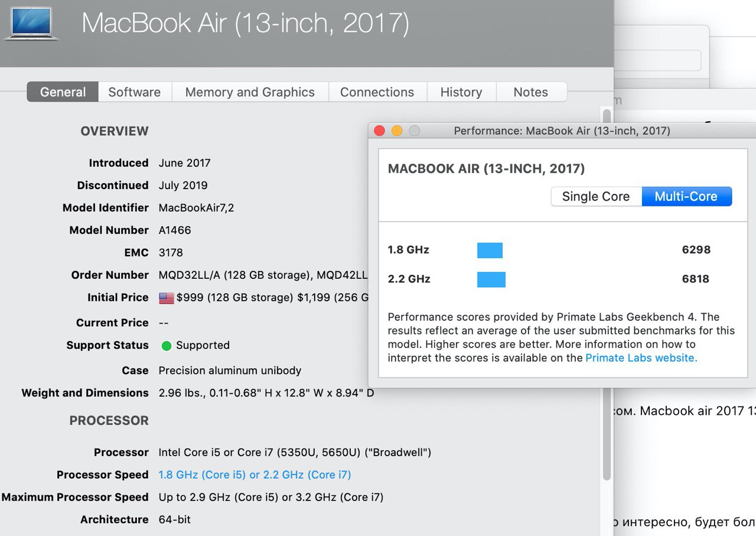This screenshot has width=756, height=536.
Task: Open the History tab
Action: 461,92
